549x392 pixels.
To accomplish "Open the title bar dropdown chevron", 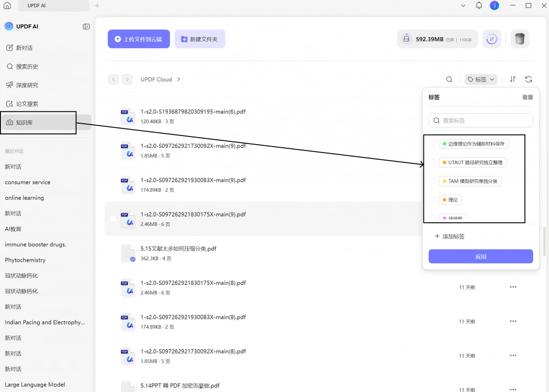I will pyautogui.click(x=463, y=5).
